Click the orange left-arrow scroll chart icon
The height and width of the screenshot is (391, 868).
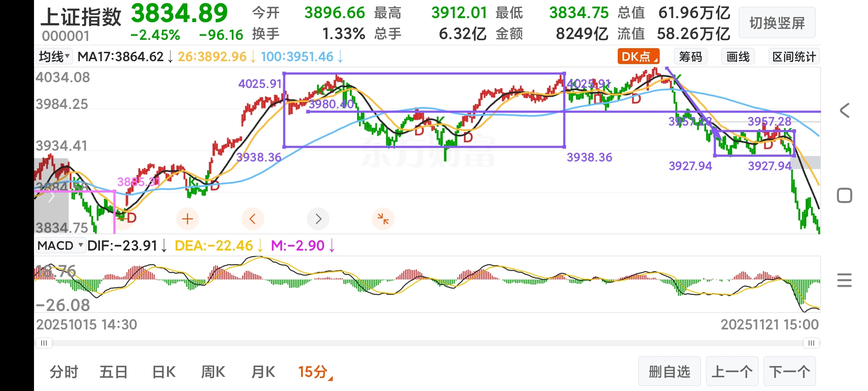(253, 219)
